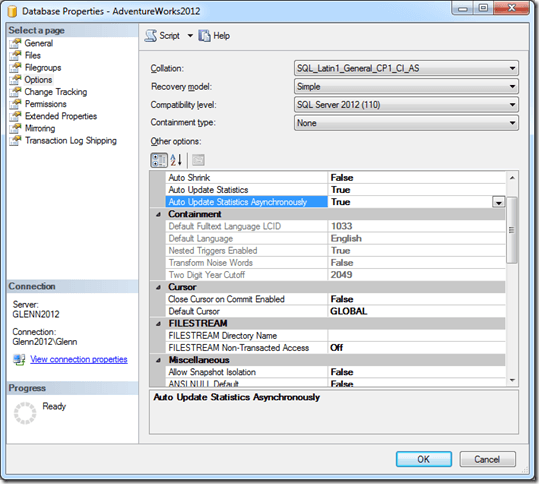The height and width of the screenshot is (484, 539).
Task: Click the Permissions page icon
Action: point(15,104)
